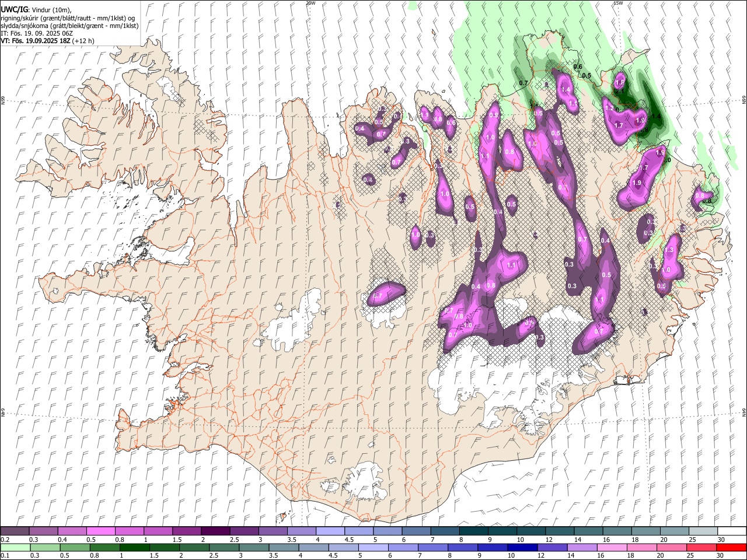Click the darkest green bottom-row swatch starting at 1
This screenshot has width=747, height=560.
pyautogui.click(x=135, y=548)
